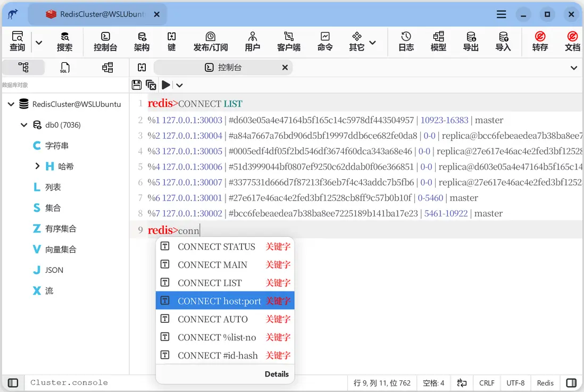Open the 键 keys tool
584x392 pixels.
tap(172, 41)
